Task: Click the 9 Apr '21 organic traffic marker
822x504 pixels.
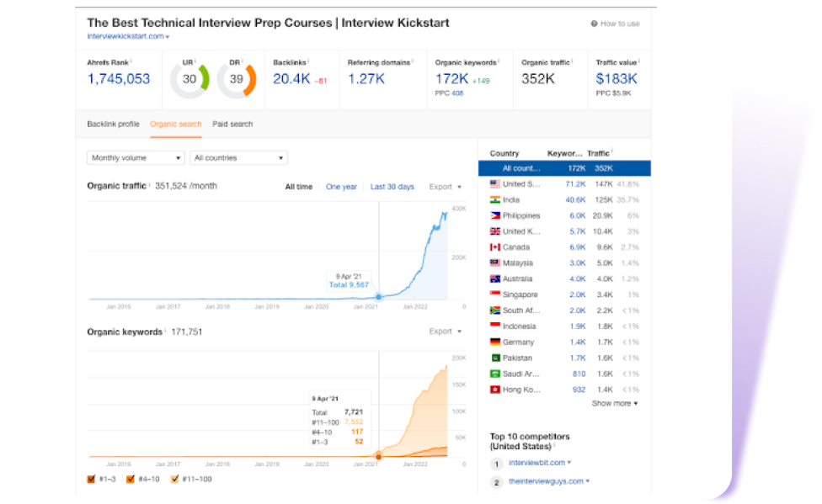Action: (x=378, y=296)
